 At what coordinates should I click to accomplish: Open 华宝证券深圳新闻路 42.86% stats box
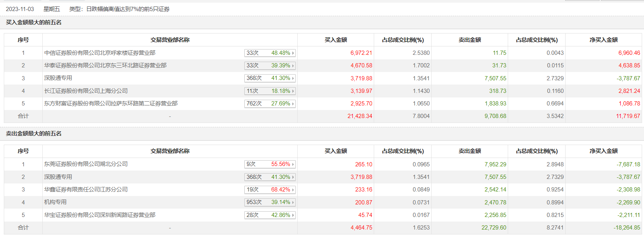[270, 215]
